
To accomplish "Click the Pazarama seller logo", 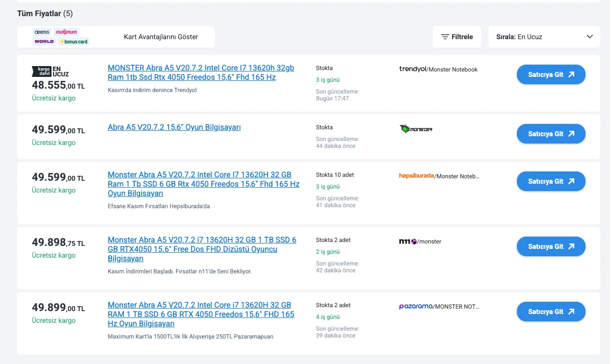I will (415, 306).
